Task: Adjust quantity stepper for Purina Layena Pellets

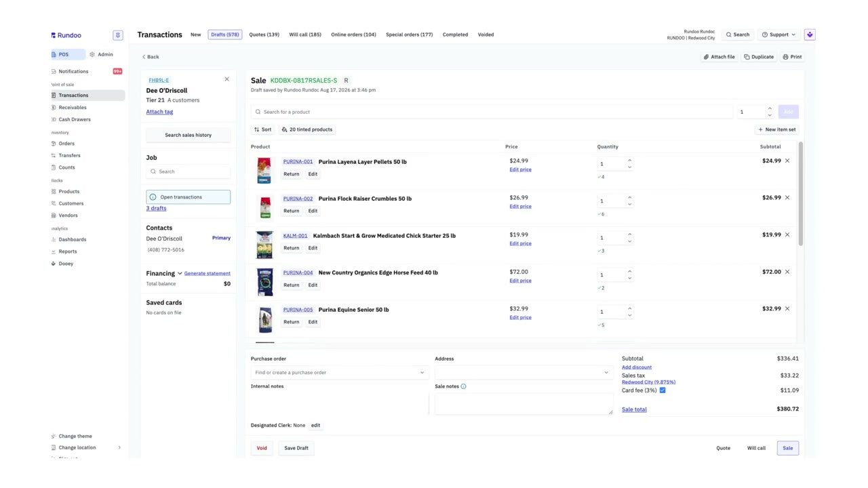Action: tap(629, 164)
